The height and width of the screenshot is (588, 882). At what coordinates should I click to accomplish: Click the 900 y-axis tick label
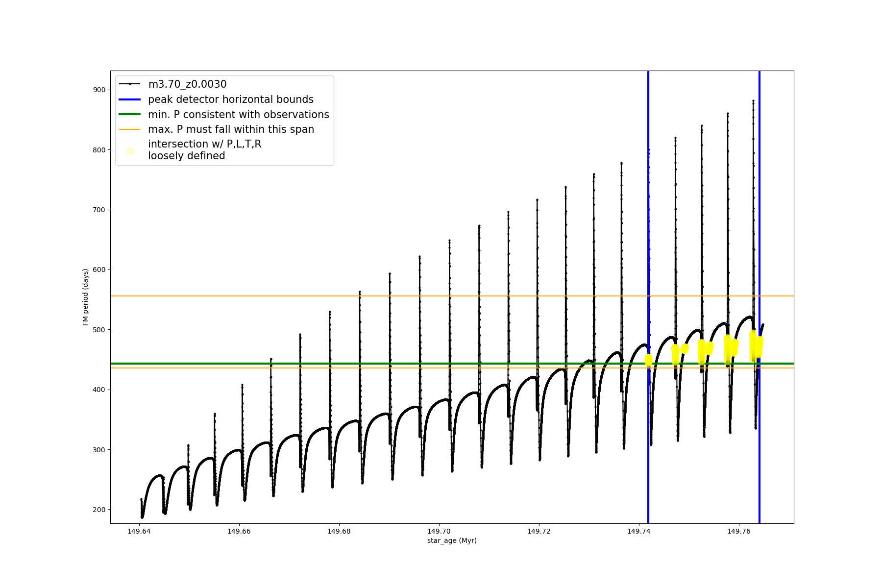pos(99,90)
